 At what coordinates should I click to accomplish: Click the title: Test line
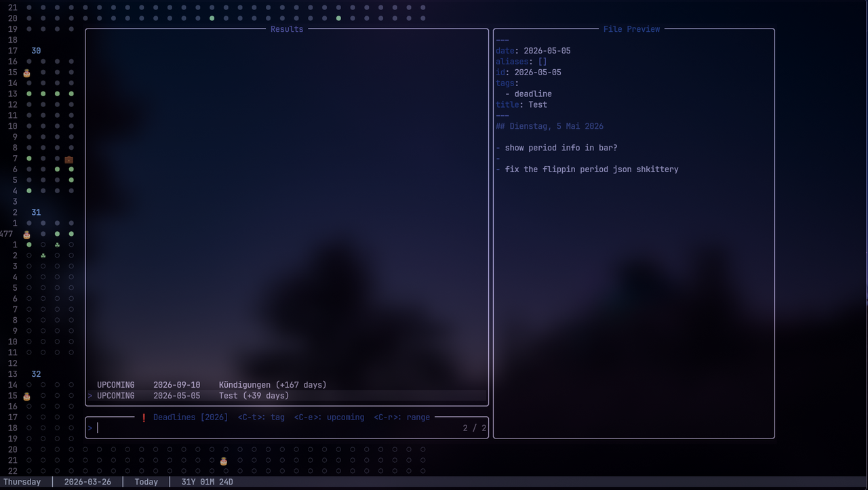521,105
